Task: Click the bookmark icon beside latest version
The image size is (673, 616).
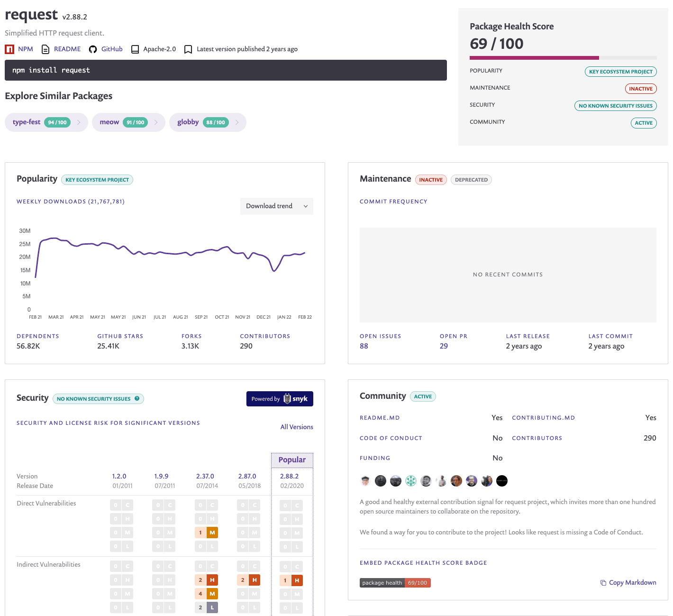Action: pyautogui.click(x=188, y=49)
